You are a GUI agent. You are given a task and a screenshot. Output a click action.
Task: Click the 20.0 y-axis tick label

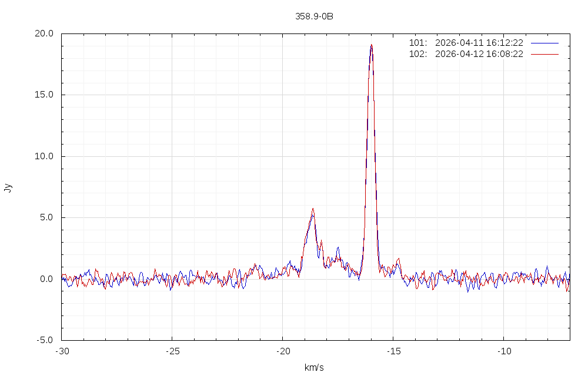coord(44,33)
